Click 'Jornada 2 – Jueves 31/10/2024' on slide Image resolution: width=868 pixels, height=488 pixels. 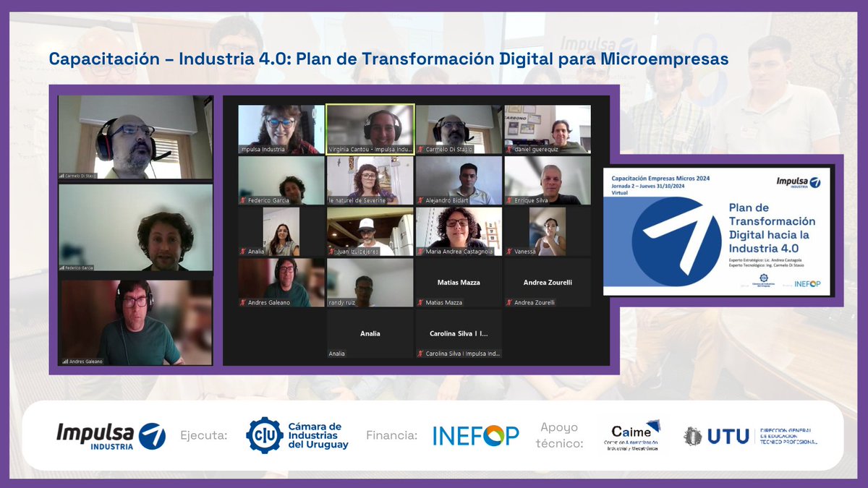click(649, 186)
